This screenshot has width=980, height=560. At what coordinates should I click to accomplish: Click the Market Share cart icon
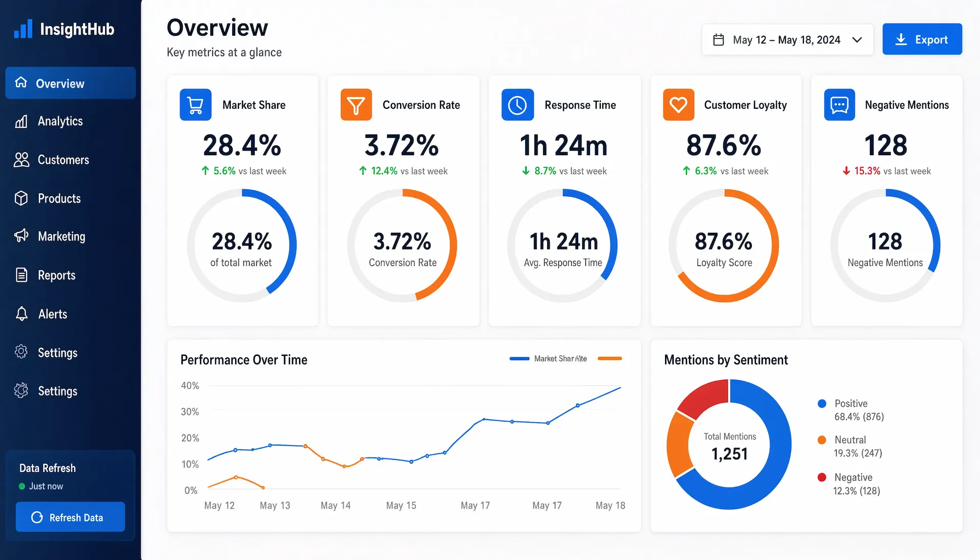click(195, 105)
